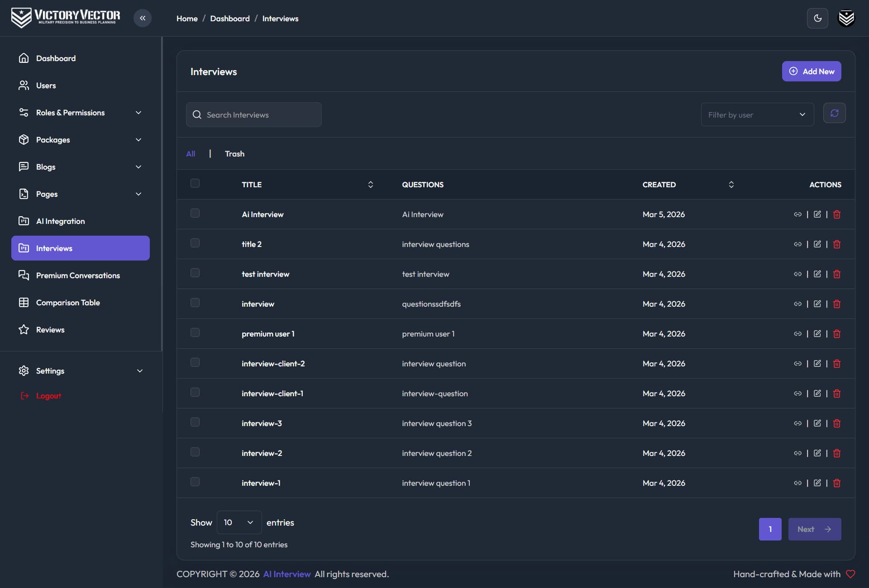Expand the Blogs sidebar menu
Screen dimensions: 869x588
tap(81, 167)
